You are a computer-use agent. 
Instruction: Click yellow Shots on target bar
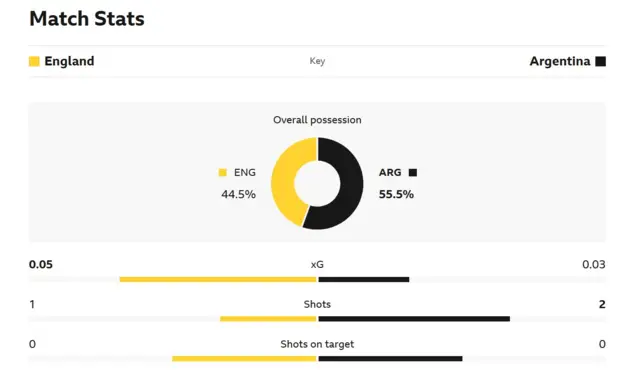pyautogui.click(x=244, y=359)
